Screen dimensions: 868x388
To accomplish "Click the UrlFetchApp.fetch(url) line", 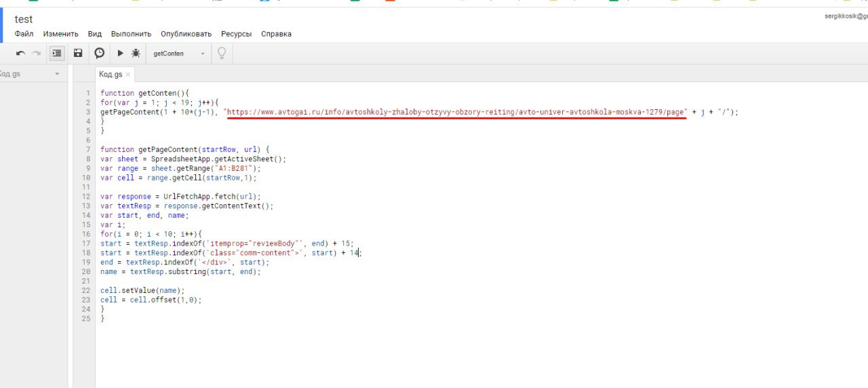I will click(180, 197).
